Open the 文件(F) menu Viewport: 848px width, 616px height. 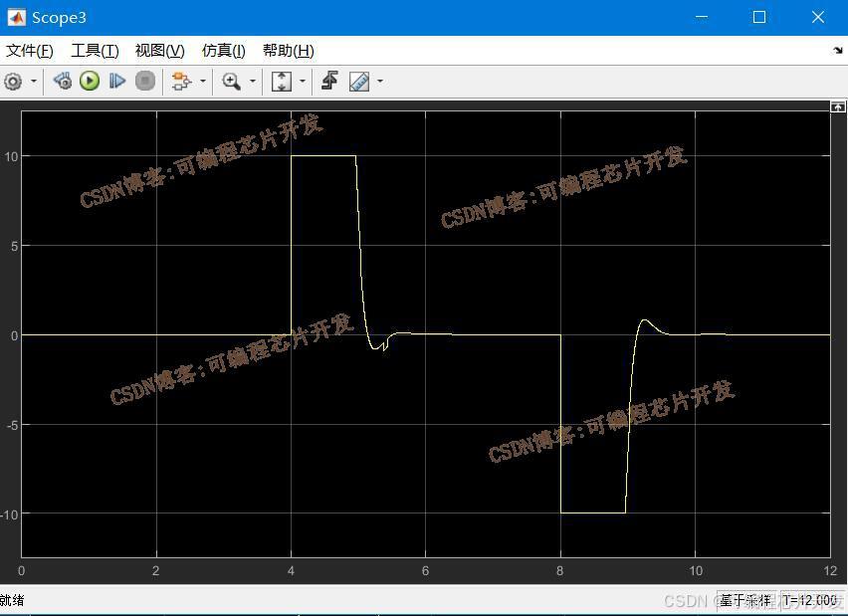30,51
